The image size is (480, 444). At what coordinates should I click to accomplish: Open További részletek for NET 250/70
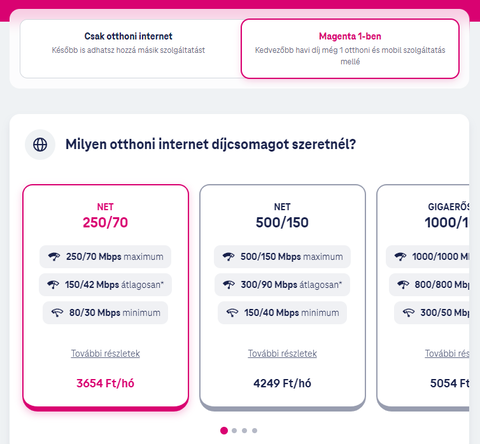(105, 353)
